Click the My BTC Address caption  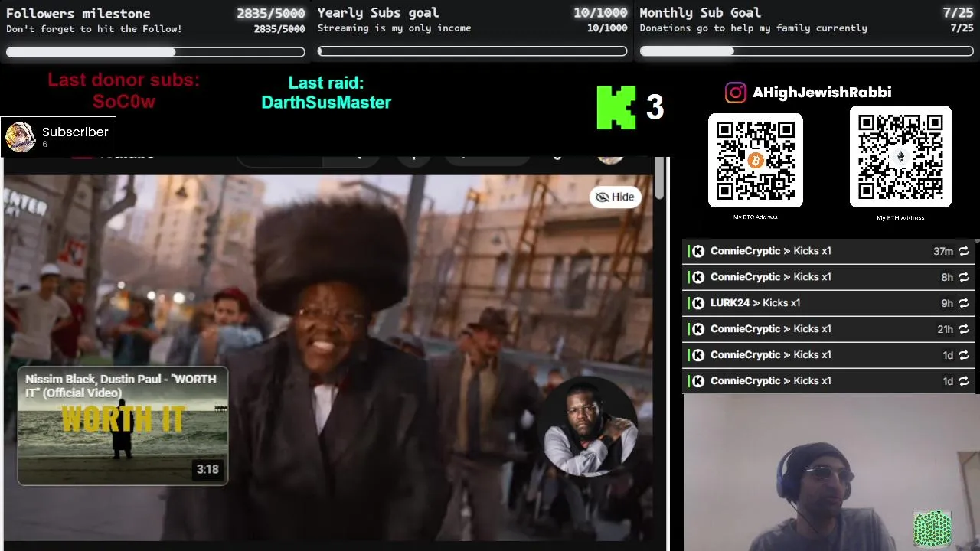point(756,217)
